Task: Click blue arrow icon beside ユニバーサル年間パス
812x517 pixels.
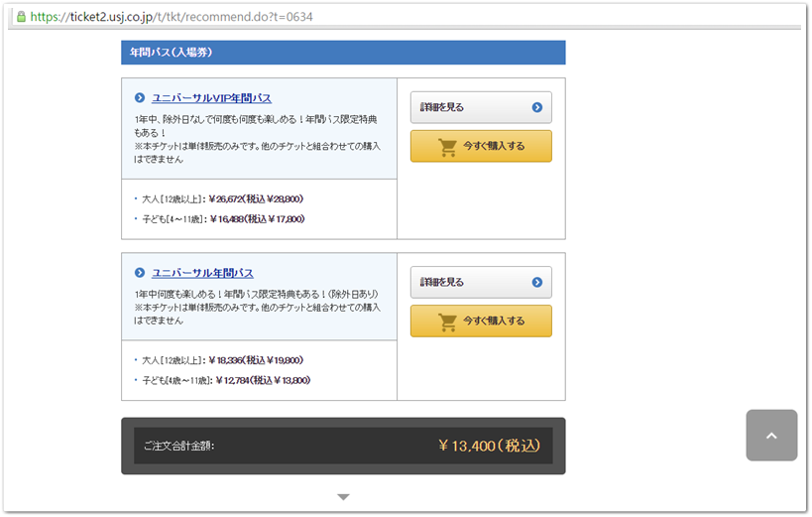Action: pos(140,272)
